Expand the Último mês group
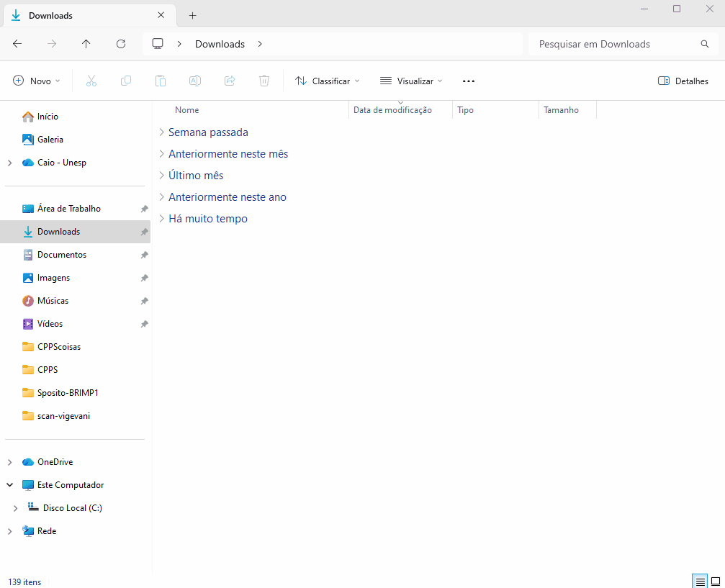This screenshot has width=725, height=588. click(161, 175)
